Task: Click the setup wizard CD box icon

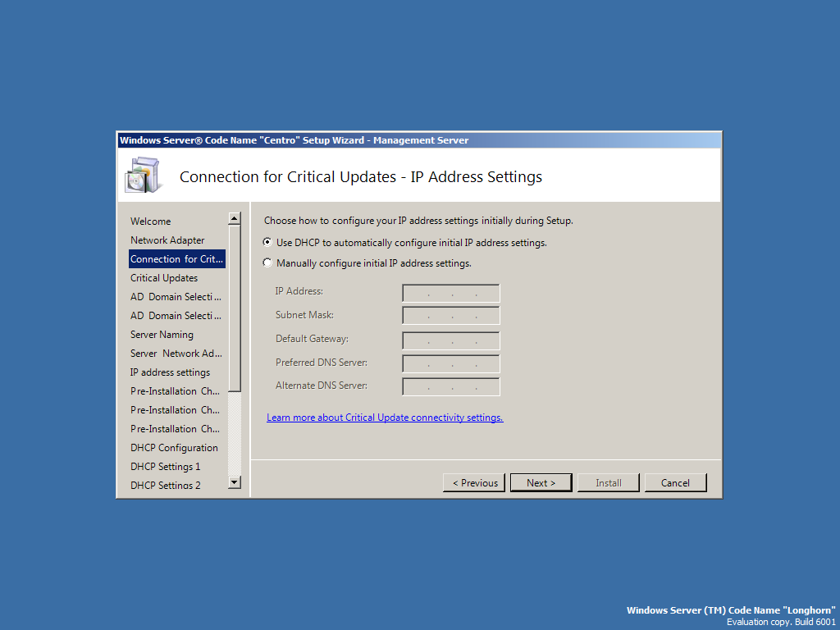Action: pyautogui.click(x=143, y=176)
